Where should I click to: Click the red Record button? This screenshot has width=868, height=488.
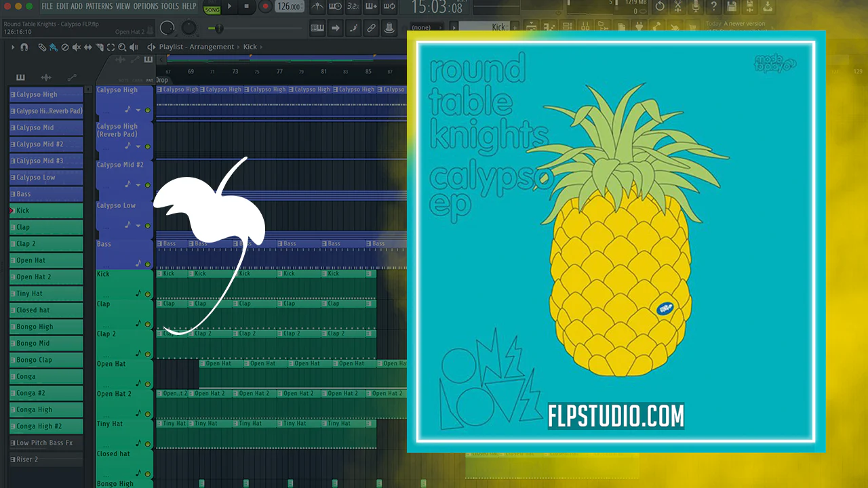265,7
